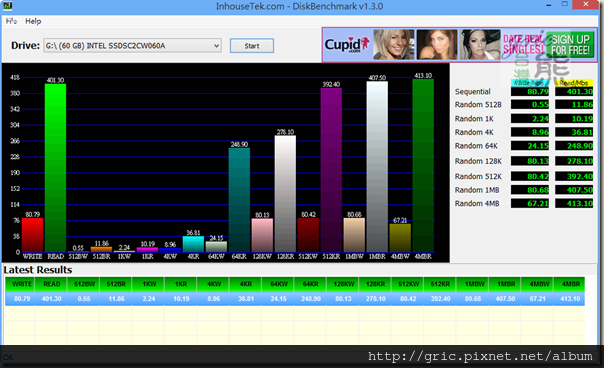
Task: Click the Read Mb/s column header
Action: [x=574, y=83]
